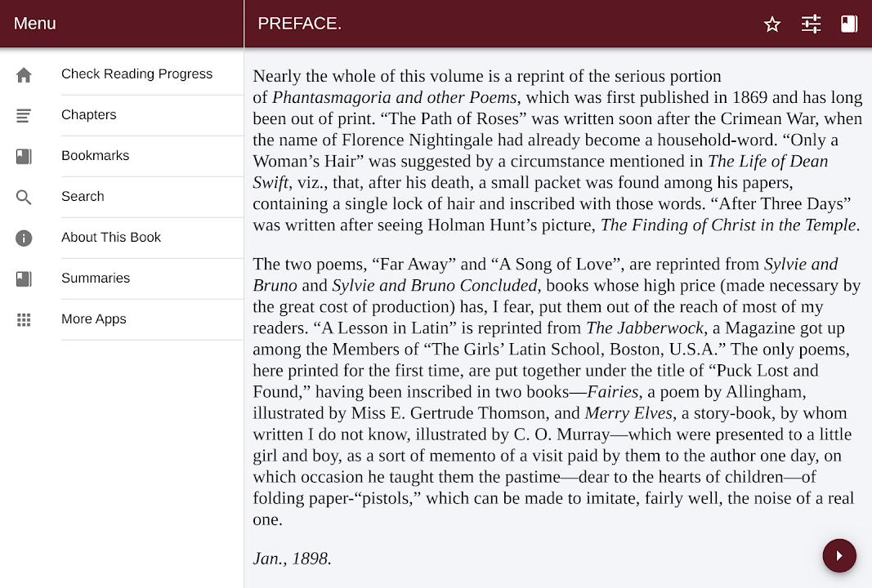Click the Chapters list icon
Viewport: 872px width, 588px height.
click(x=24, y=116)
